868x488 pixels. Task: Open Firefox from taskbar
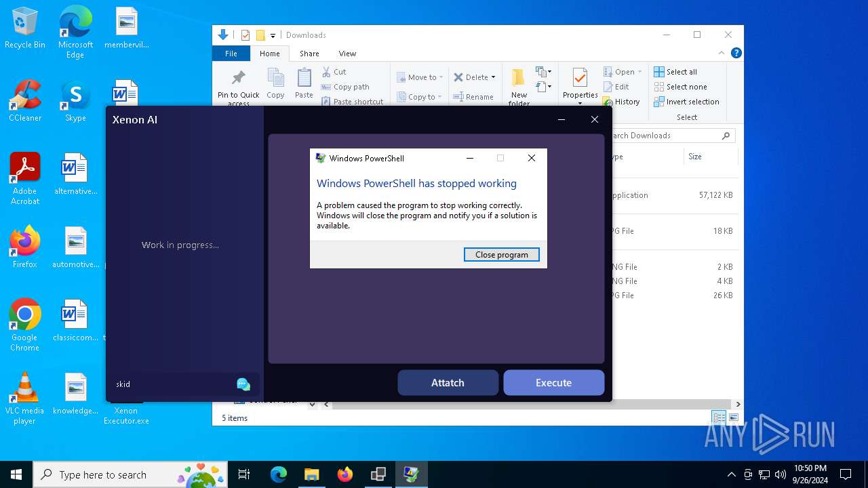coord(345,474)
